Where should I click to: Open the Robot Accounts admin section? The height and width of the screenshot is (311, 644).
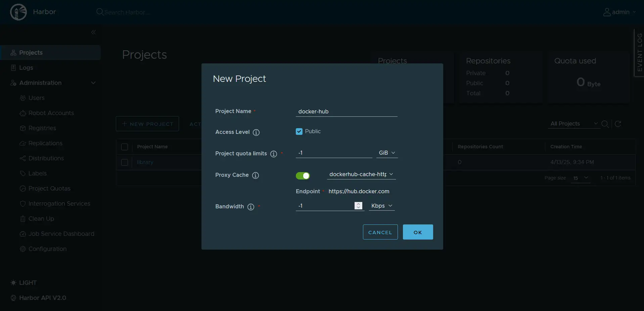[x=51, y=113]
